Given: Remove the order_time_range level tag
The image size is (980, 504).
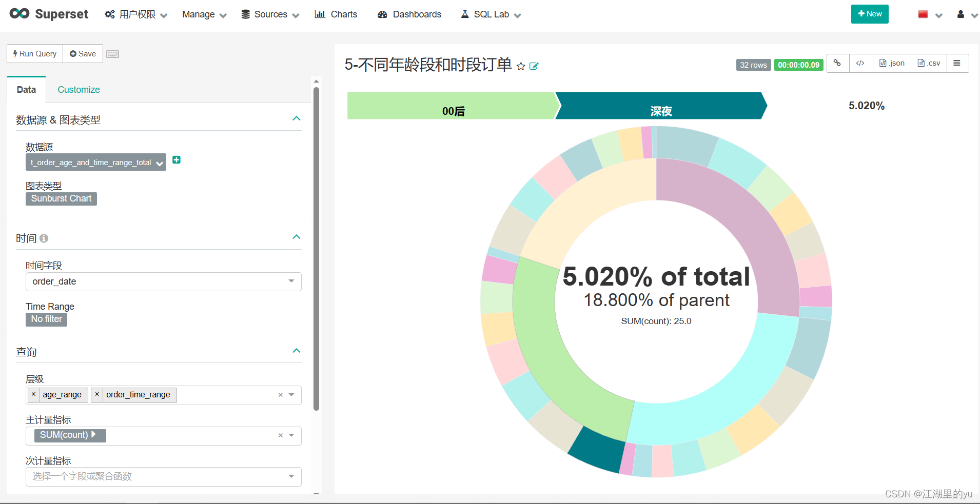Looking at the screenshot, I should tap(97, 394).
